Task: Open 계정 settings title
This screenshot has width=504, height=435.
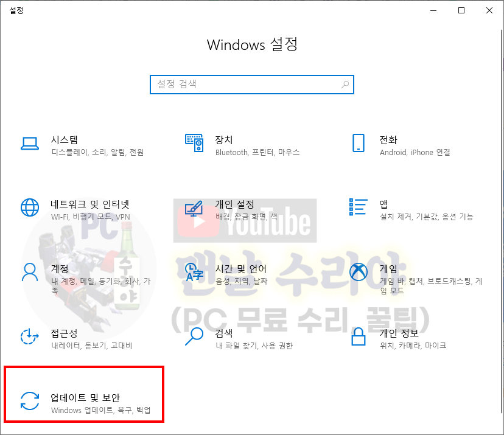Action: (60, 268)
